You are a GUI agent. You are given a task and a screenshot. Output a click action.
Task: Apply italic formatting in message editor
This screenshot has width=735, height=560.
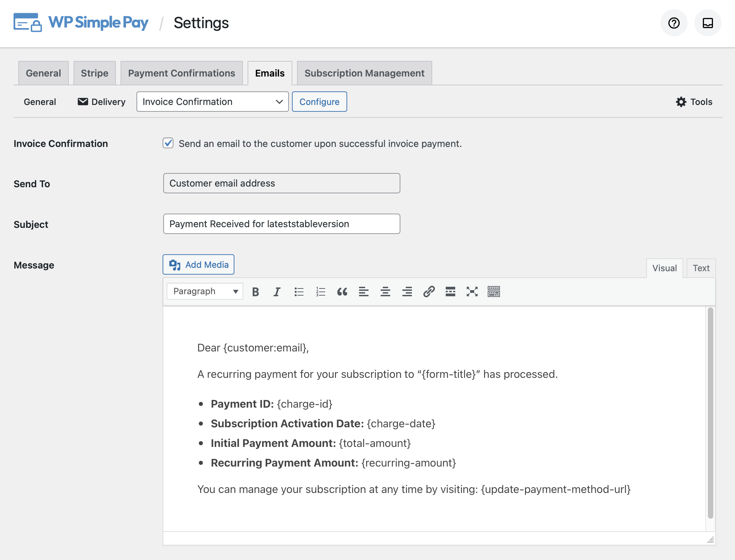coord(277,292)
